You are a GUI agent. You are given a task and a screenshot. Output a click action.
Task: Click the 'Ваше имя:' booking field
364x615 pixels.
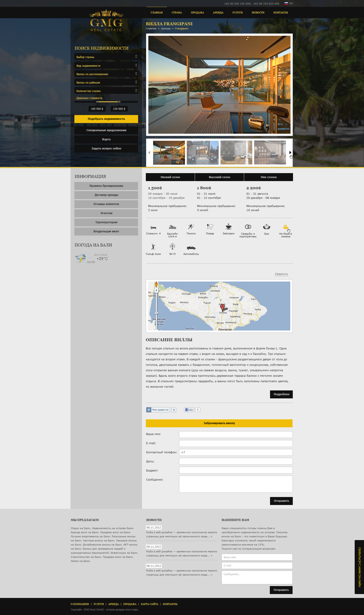(236, 435)
